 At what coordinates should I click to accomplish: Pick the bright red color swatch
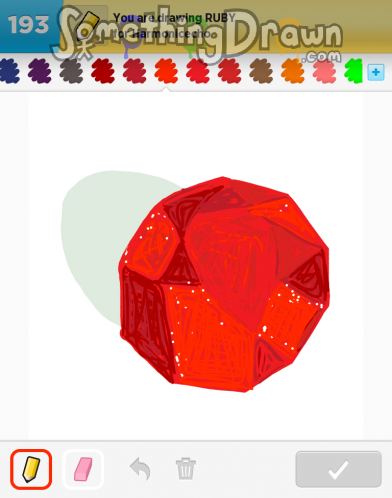point(198,71)
